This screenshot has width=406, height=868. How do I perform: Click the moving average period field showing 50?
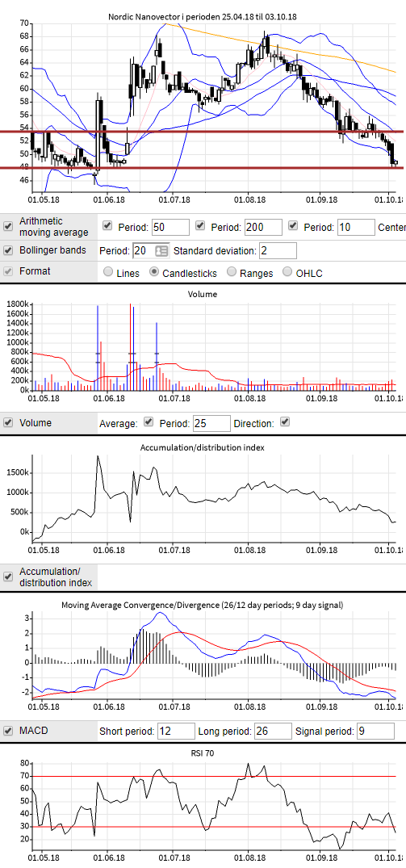[x=170, y=227]
